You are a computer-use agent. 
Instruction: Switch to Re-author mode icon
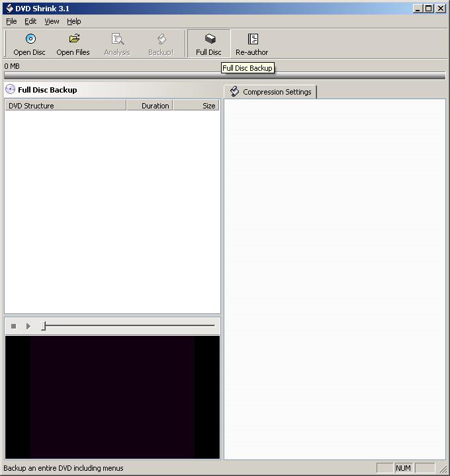click(x=253, y=39)
